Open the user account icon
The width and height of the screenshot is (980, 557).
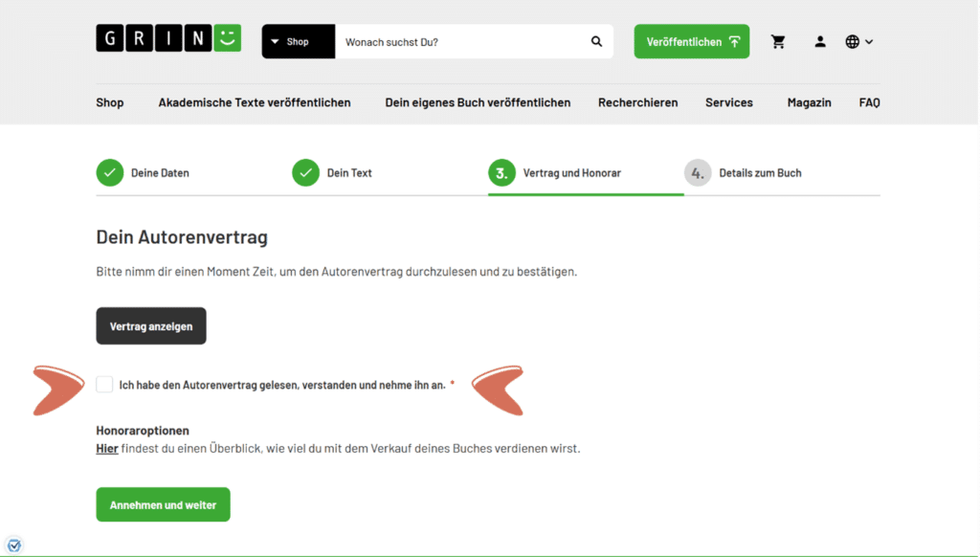coord(820,42)
